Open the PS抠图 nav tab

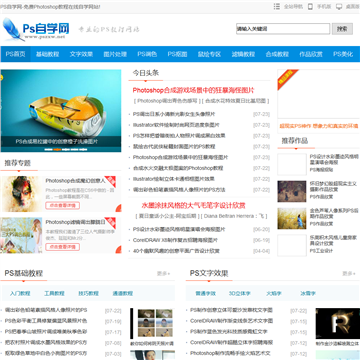[177, 54]
